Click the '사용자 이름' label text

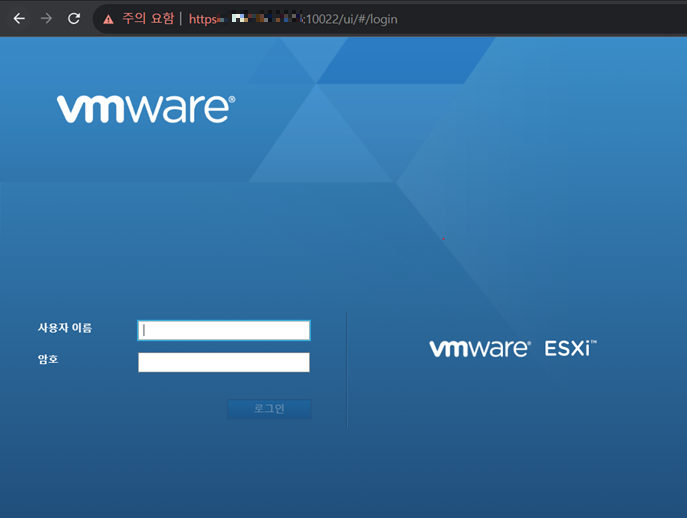(x=65, y=328)
